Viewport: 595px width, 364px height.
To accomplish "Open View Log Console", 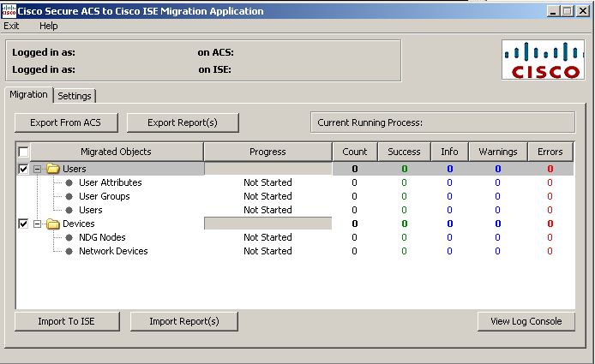I will [526, 321].
